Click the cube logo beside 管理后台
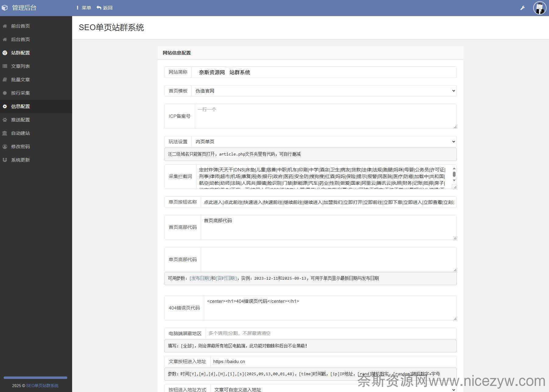The image size is (549, 392). pyautogui.click(x=5, y=8)
